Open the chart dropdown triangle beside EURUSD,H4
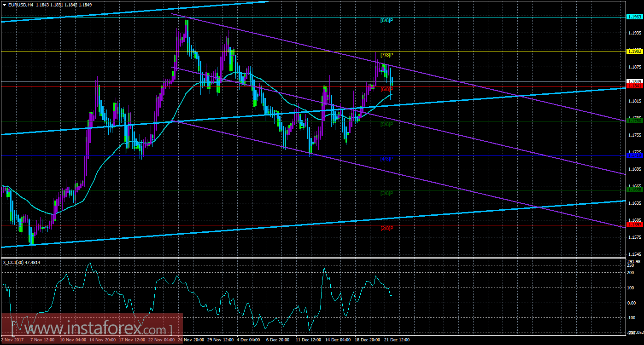 [x=4, y=4]
